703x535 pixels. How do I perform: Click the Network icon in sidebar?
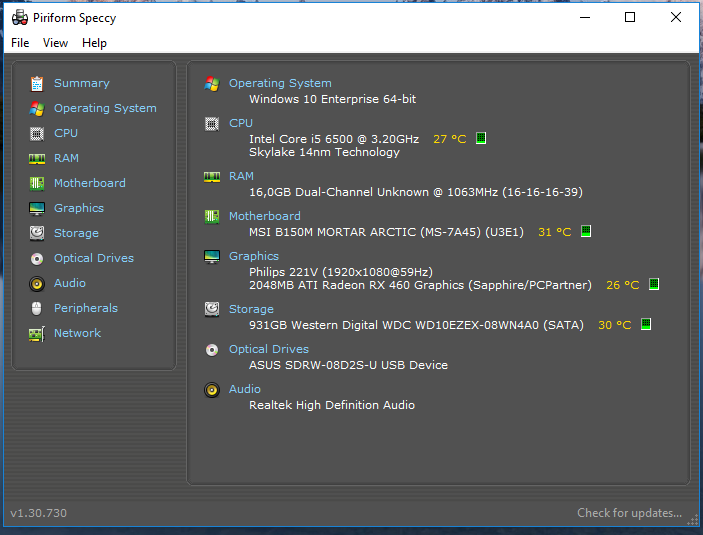click(x=37, y=333)
